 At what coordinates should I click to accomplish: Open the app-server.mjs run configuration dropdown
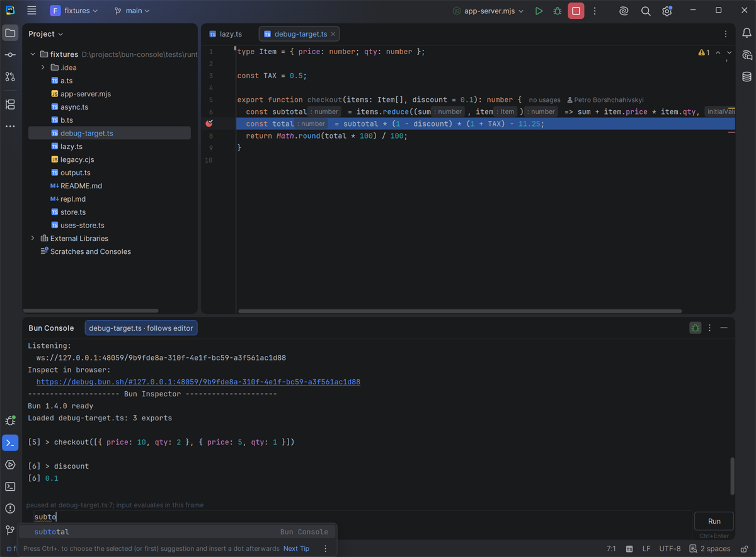tap(488, 11)
